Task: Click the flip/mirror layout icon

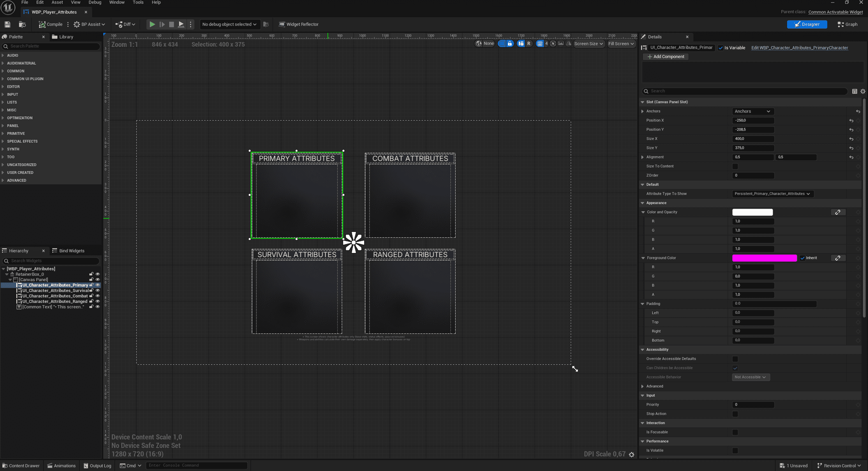Action: tap(569, 44)
